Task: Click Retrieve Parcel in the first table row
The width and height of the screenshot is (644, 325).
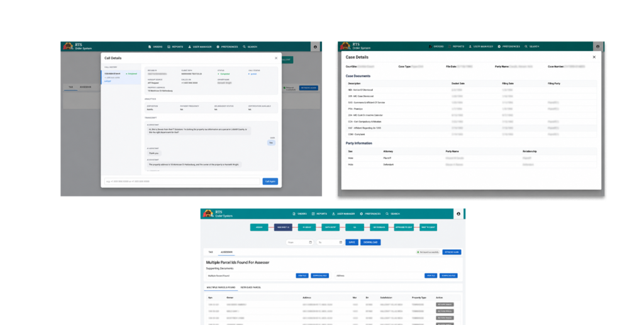Action: 445,305
